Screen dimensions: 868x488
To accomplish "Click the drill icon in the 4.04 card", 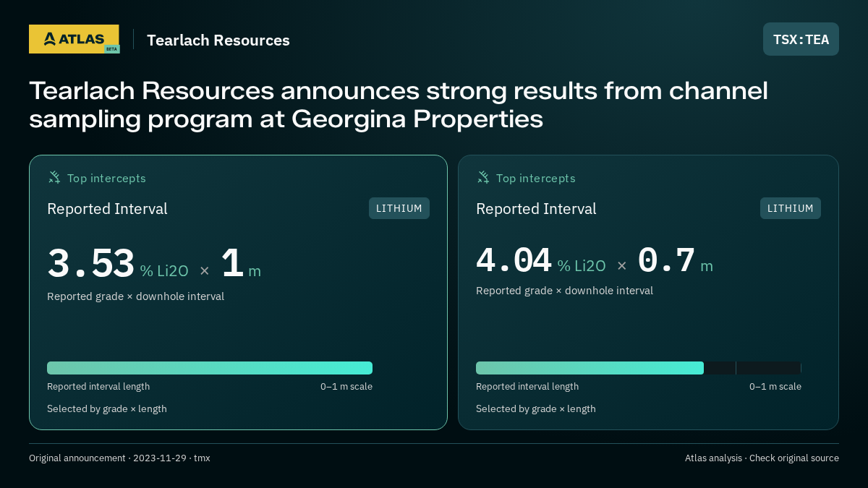I will 483,178.
